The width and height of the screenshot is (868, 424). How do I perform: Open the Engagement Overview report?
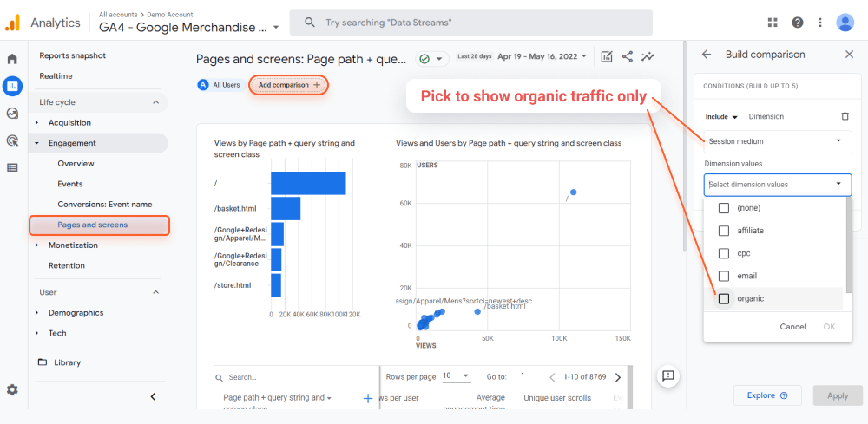[x=76, y=164]
